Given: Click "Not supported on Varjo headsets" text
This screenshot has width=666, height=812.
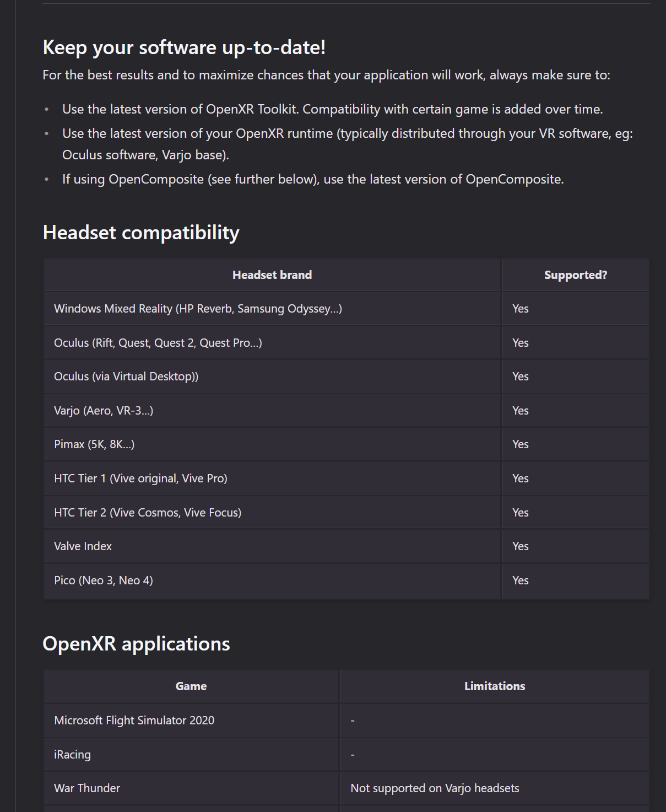Looking at the screenshot, I should pos(435,788).
